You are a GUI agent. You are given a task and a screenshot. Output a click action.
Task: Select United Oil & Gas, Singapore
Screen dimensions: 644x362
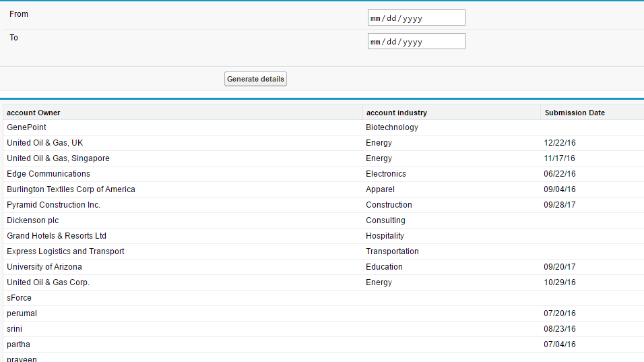58,158
